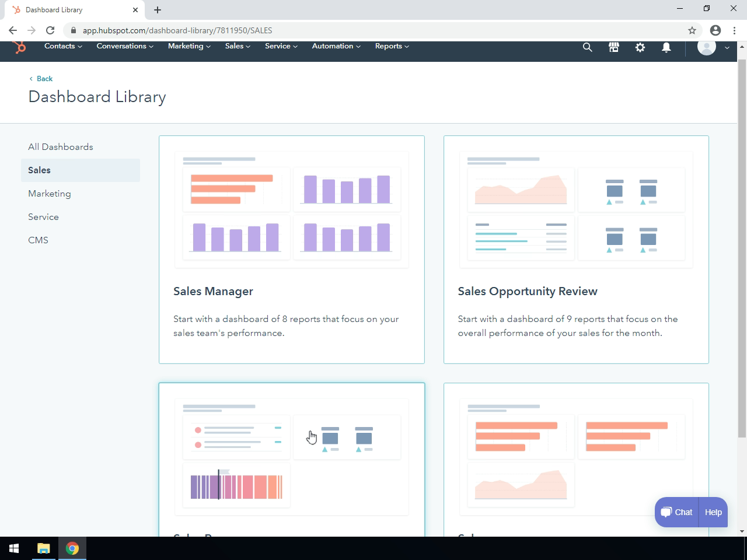Viewport: 747px width, 560px height.
Task: Click the page vertical scrollbar
Action: 742,248
